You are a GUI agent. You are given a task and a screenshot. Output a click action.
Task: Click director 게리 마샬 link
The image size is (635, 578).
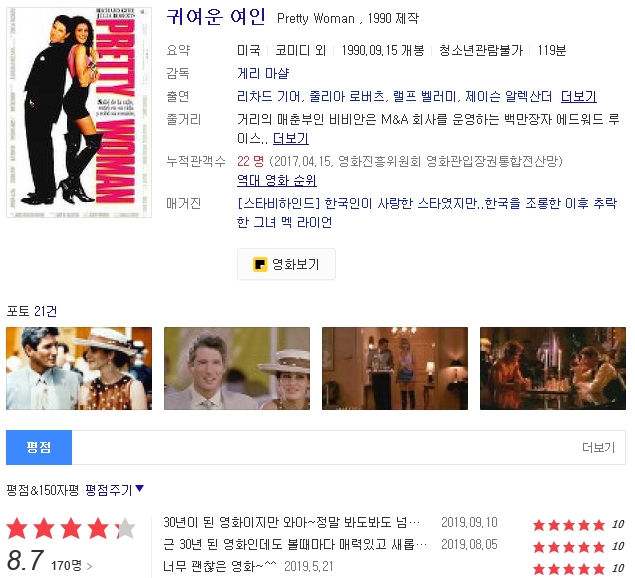263,73
